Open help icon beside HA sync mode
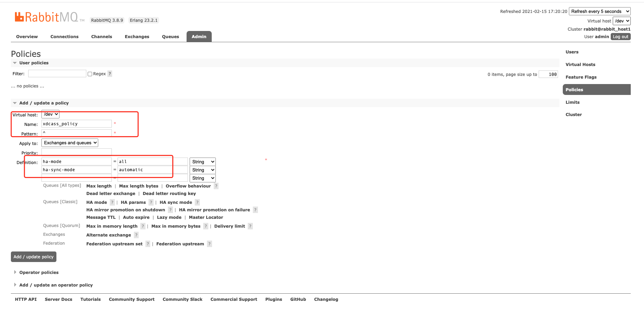Viewport: 644px width, 326px height. pyautogui.click(x=197, y=202)
